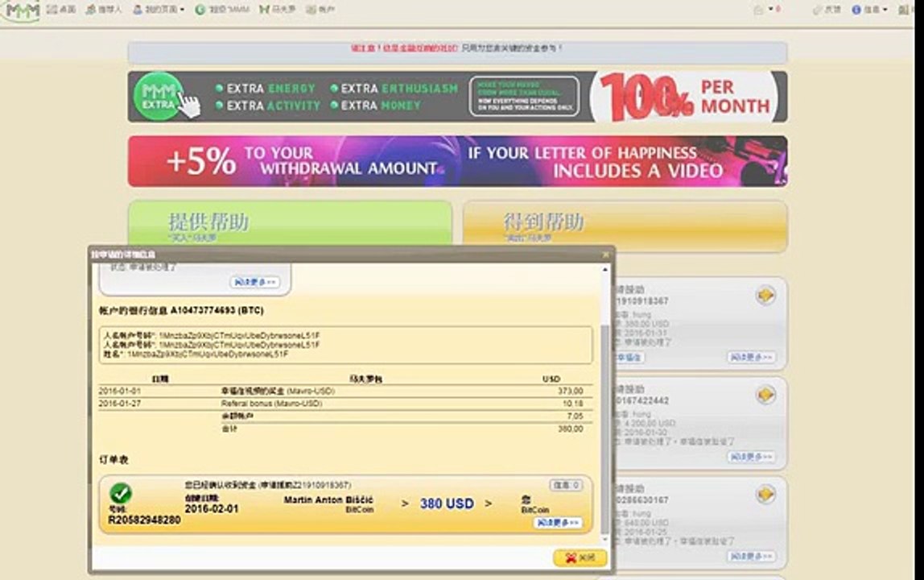924x580 pixels.
Task: Click the green 'Provide help' button
Action: point(290,223)
